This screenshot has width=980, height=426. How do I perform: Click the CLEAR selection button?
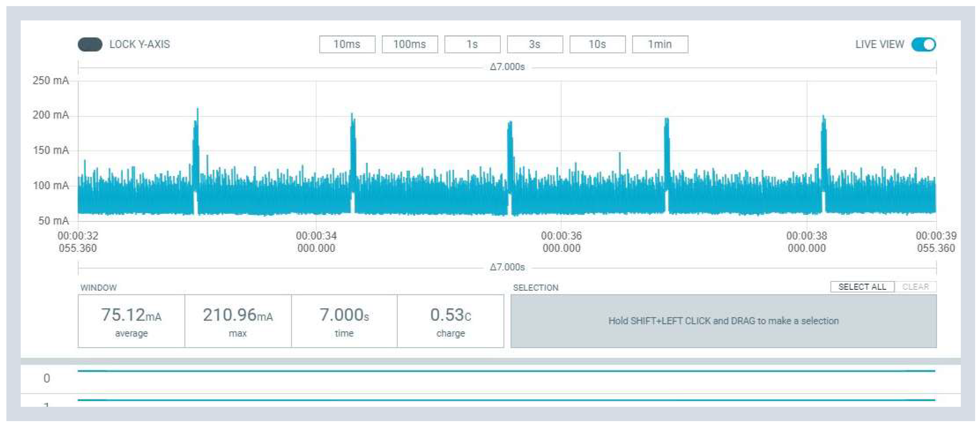click(x=915, y=287)
